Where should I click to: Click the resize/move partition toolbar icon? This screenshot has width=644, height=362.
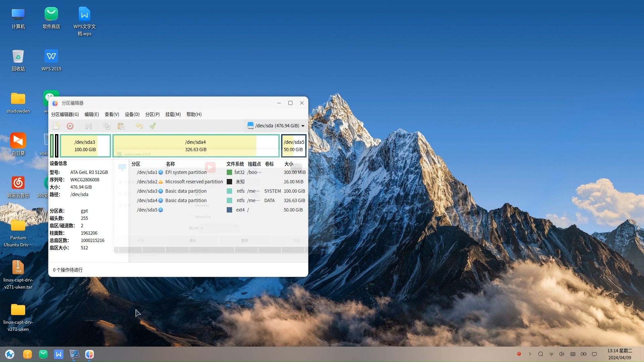point(88,126)
